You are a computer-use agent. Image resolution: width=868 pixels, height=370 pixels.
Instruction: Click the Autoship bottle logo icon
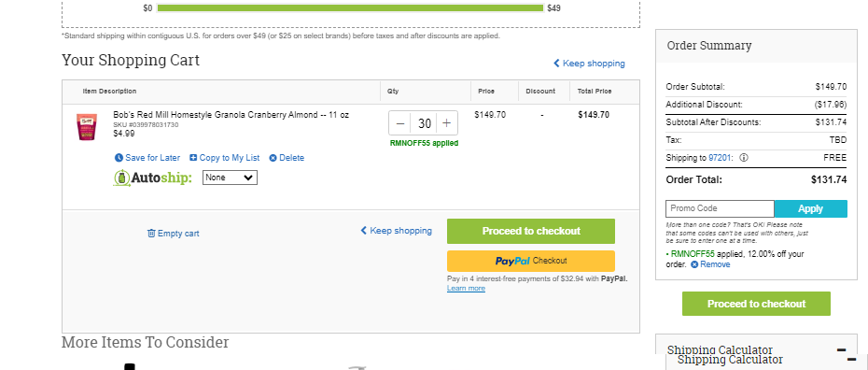tap(121, 178)
